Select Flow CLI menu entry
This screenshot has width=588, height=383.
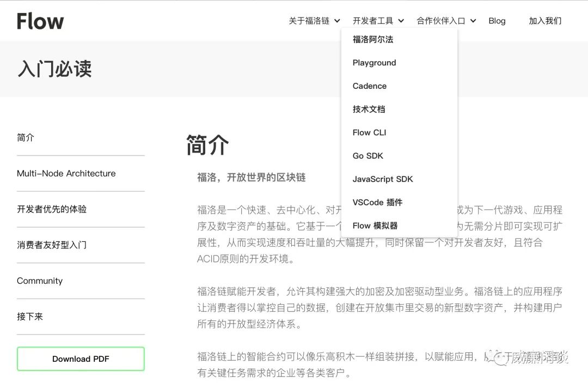click(369, 132)
